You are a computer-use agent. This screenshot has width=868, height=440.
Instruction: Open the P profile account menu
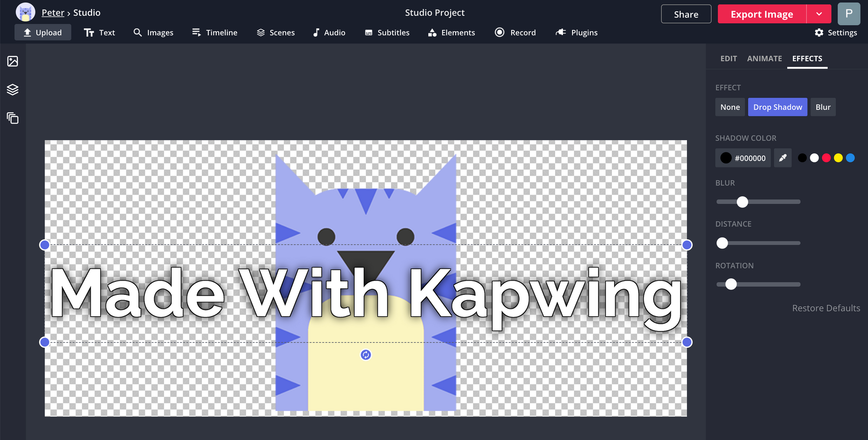(848, 14)
